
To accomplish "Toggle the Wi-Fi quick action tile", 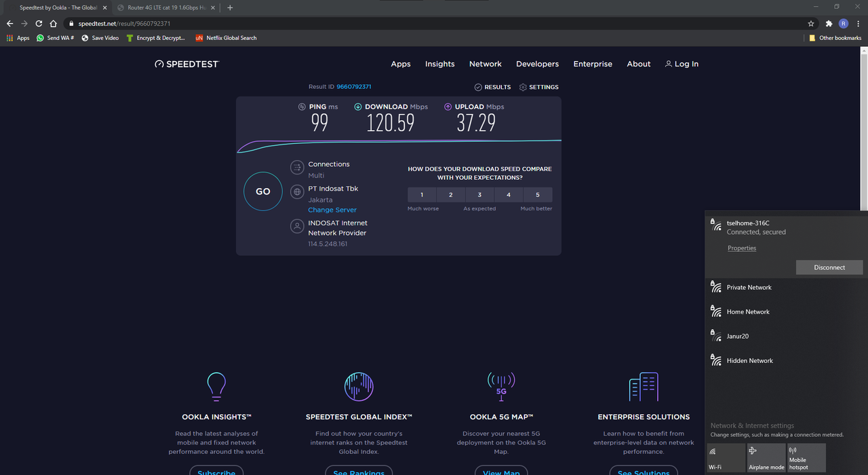I will pos(725,458).
